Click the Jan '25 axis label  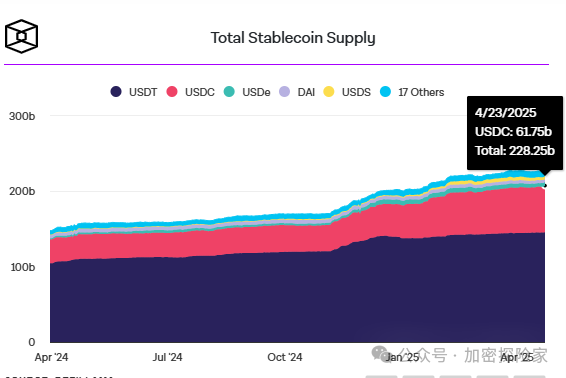coord(402,357)
